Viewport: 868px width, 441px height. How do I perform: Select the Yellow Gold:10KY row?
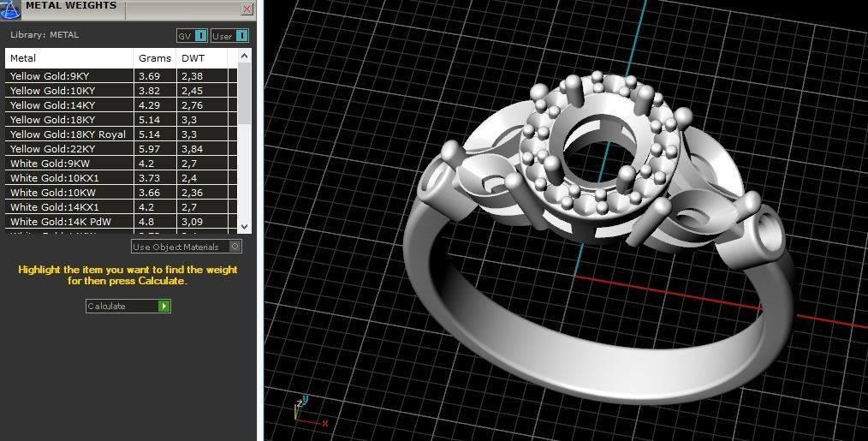point(122,90)
